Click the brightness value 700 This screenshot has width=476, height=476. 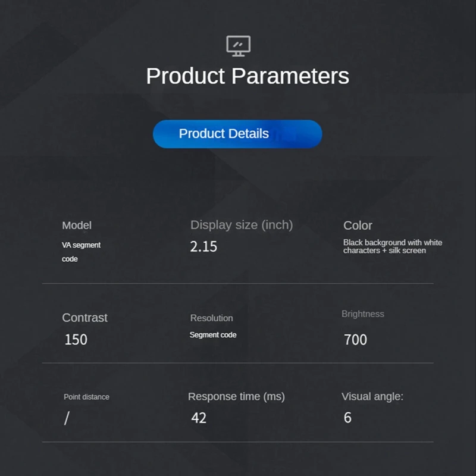click(x=355, y=340)
